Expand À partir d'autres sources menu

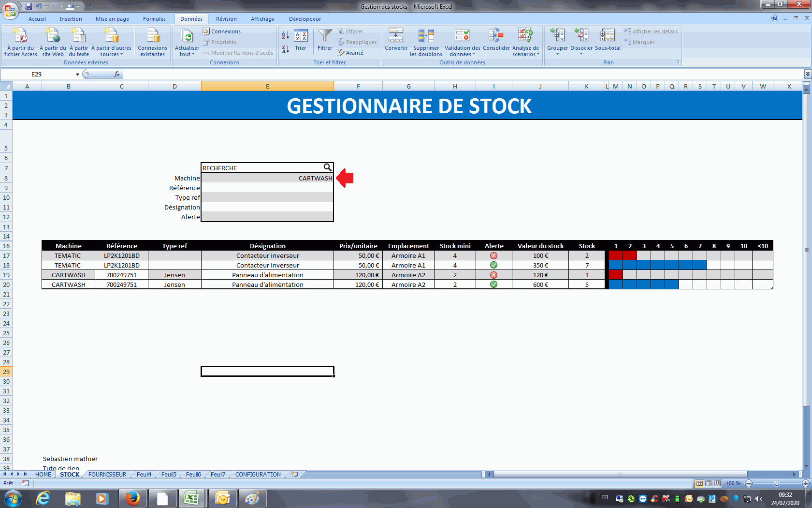(112, 43)
